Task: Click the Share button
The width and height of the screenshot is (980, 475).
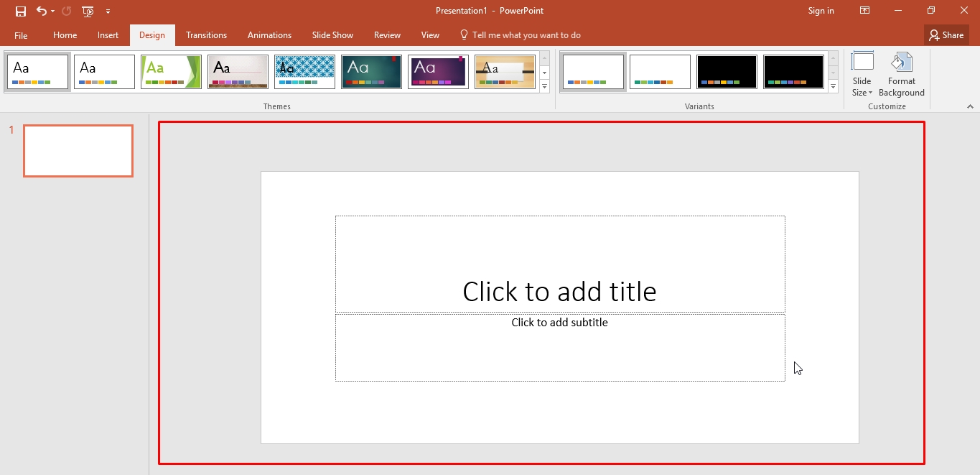Action: [x=946, y=35]
